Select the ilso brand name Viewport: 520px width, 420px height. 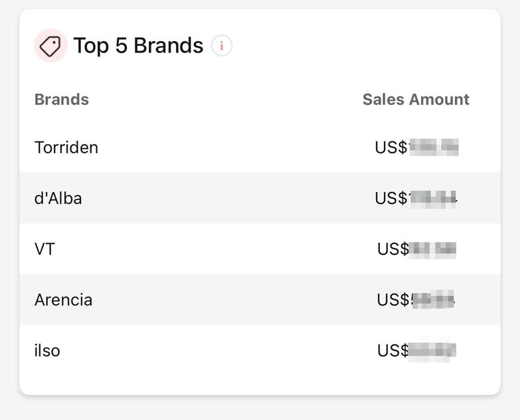click(47, 350)
